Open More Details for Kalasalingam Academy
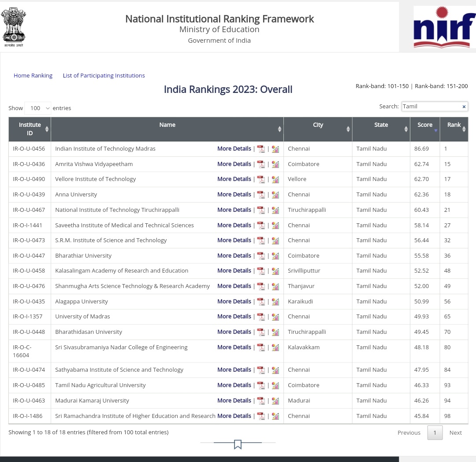The height and width of the screenshot is (462, 476). tap(234, 270)
